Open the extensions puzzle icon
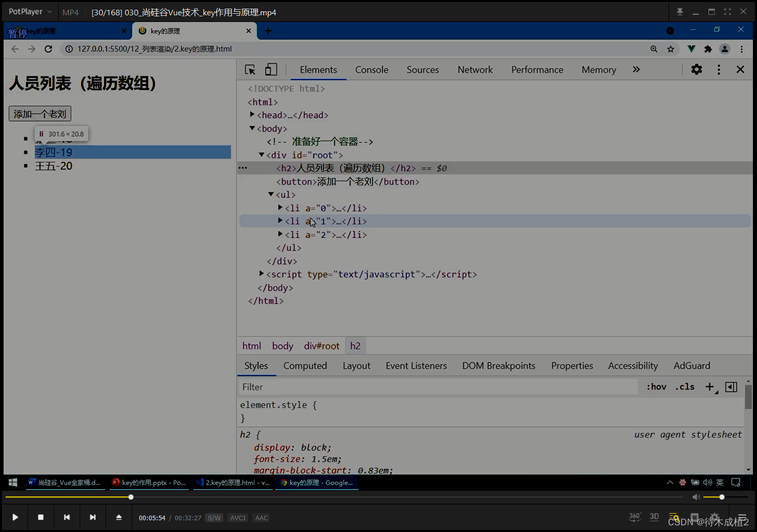Viewport: 757px width, 532px height. tap(708, 49)
